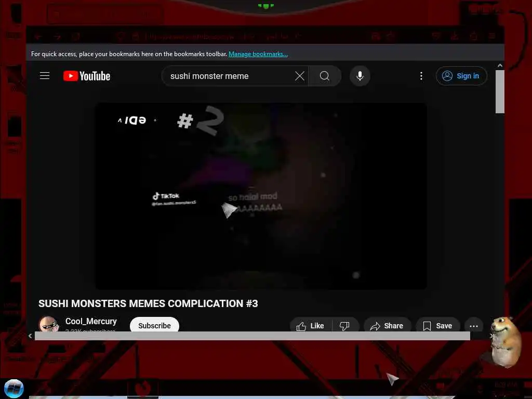Click the right arrow of horizontal scrollbar
Image resolution: width=532 pixels, height=399 pixels.
pyautogui.click(x=491, y=336)
